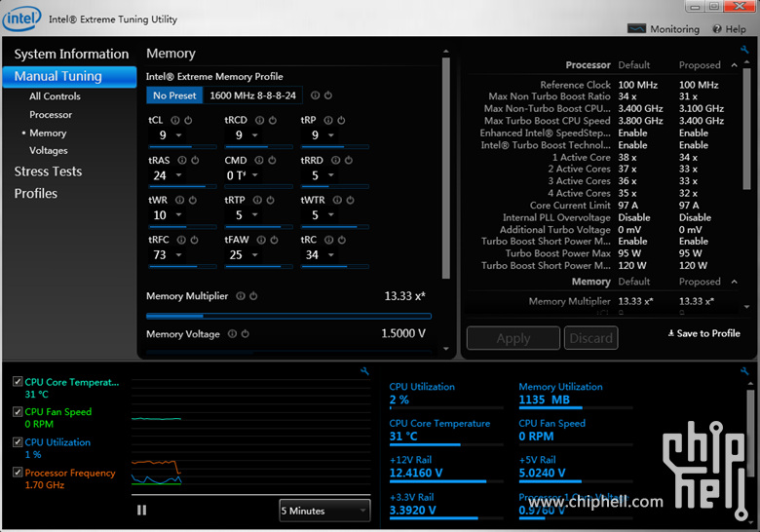Click the Apply button
This screenshot has height=532, width=760.
[x=513, y=338]
